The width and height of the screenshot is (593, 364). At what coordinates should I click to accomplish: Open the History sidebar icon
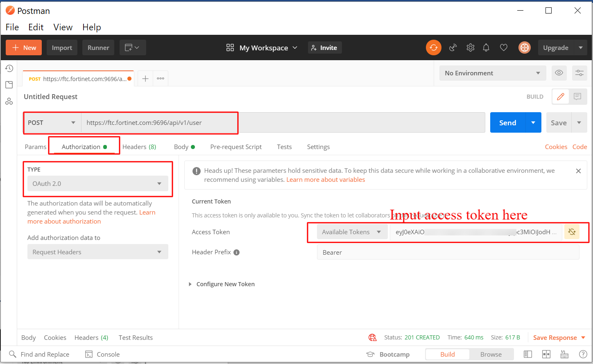pyautogui.click(x=9, y=68)
